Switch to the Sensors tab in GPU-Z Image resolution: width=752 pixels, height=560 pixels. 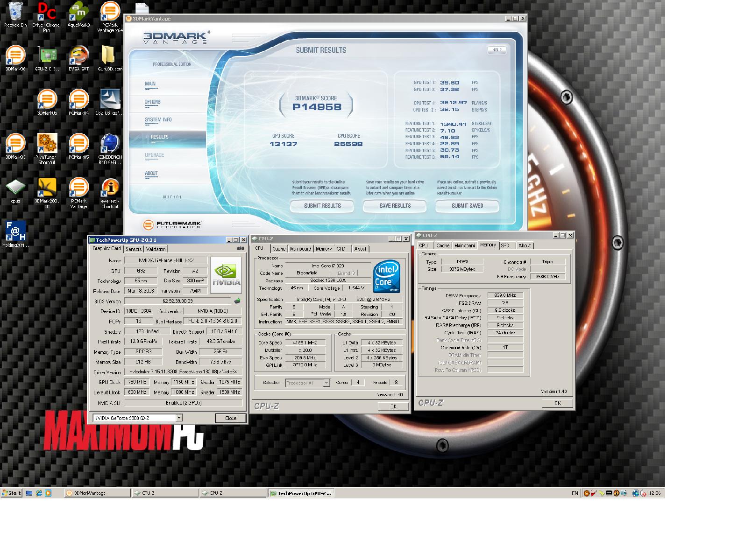point(134,249)
